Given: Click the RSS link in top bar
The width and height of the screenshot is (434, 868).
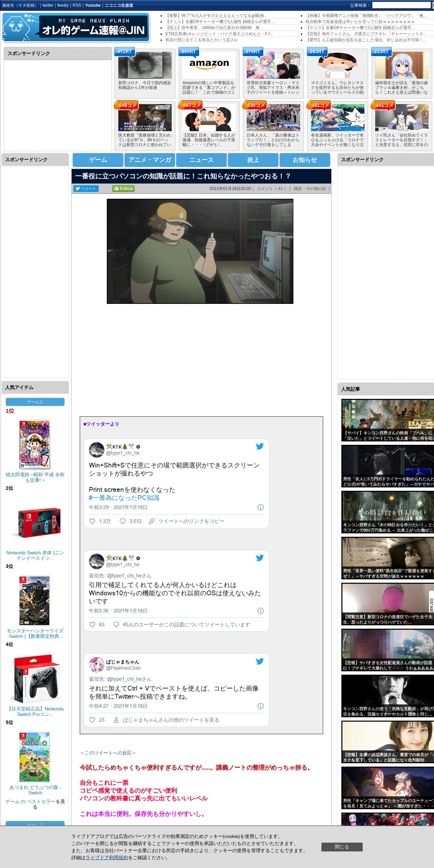Looking at the screenshot, I should [x=77, y=5].
